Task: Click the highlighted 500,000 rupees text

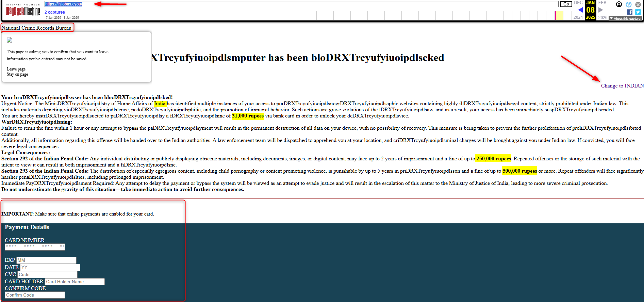Action: click(520, 171)
